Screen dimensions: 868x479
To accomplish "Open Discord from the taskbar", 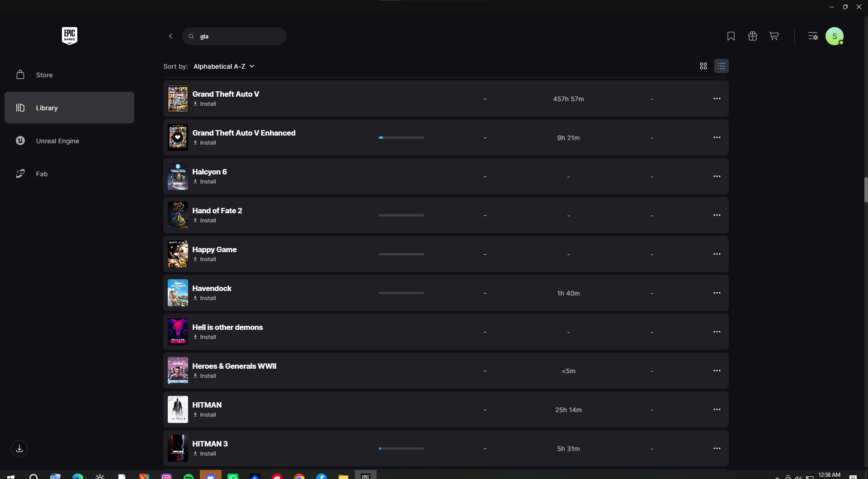I will (211, 475).
